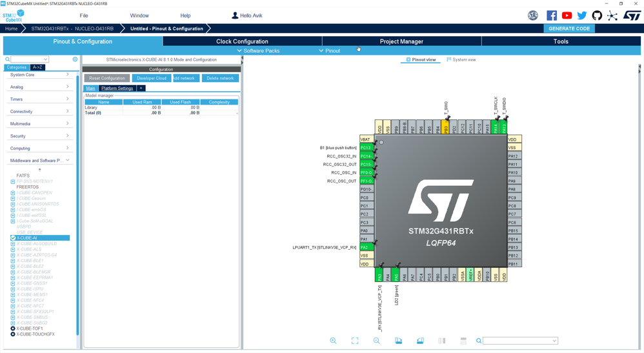Click the gear icon next to X-CUBE-TOF1
The image size is (644, 353).
13,328
